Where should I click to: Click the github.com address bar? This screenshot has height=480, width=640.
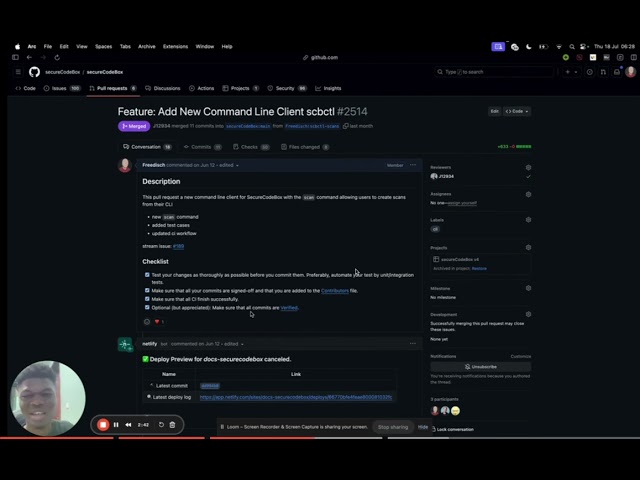[320, 58]
